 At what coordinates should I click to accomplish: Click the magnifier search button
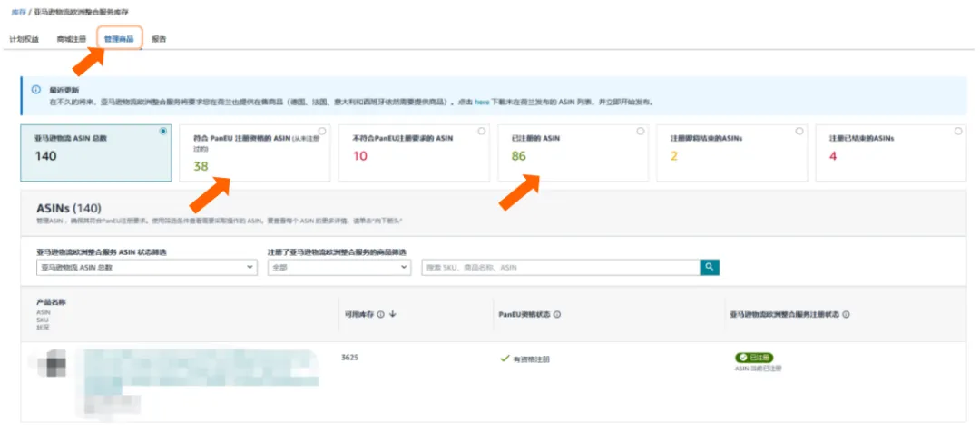point(710,267)
